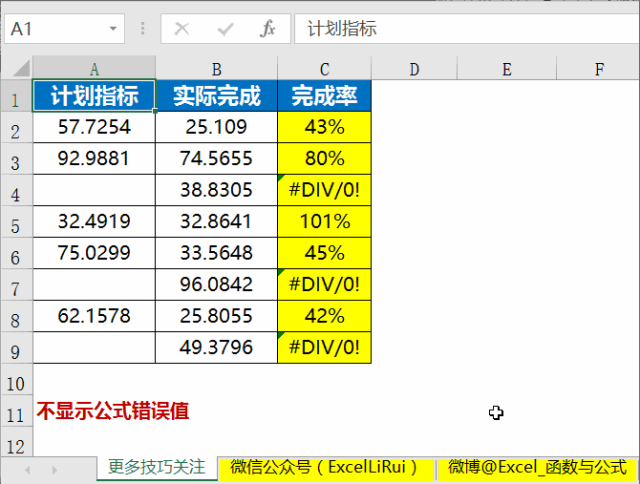Click the Enter checkmark icon in formula bar

pyautogui.click(x=225, y=29)
